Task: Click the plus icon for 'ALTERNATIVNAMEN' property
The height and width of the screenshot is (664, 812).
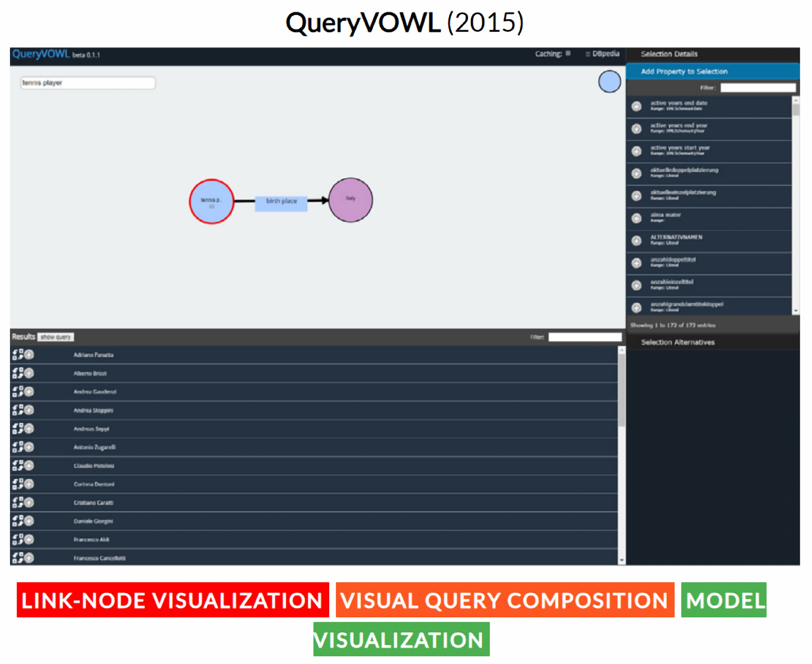Action: [x=636, y=240]
